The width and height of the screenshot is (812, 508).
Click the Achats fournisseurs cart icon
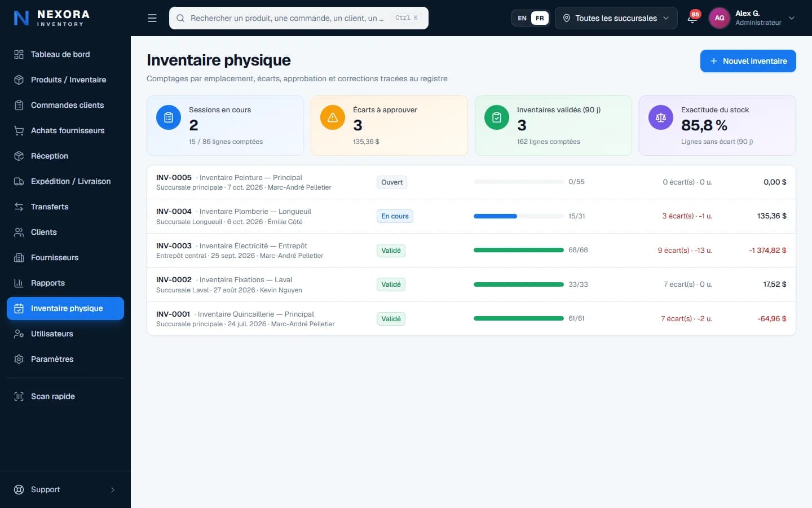[x=19, y=130]
